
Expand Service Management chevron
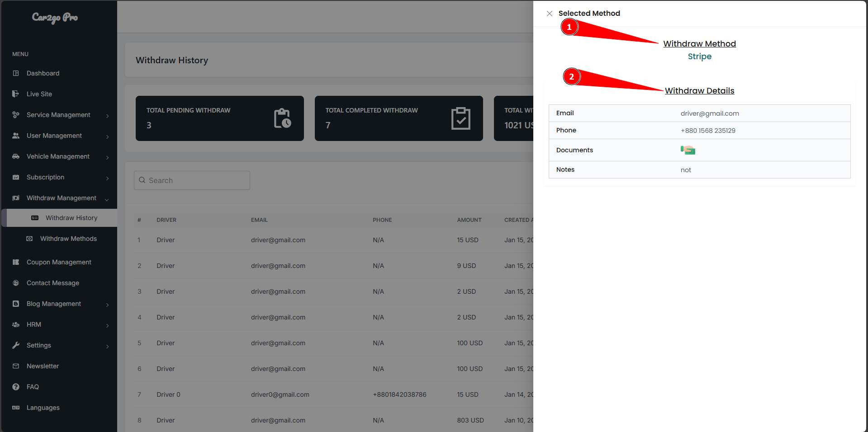pos(107,116)
